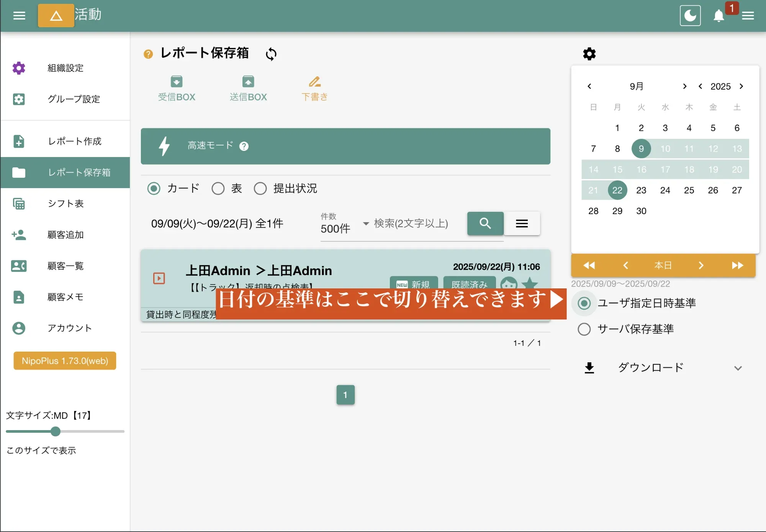Open the 下書き drafts

[x=314, y=88]
